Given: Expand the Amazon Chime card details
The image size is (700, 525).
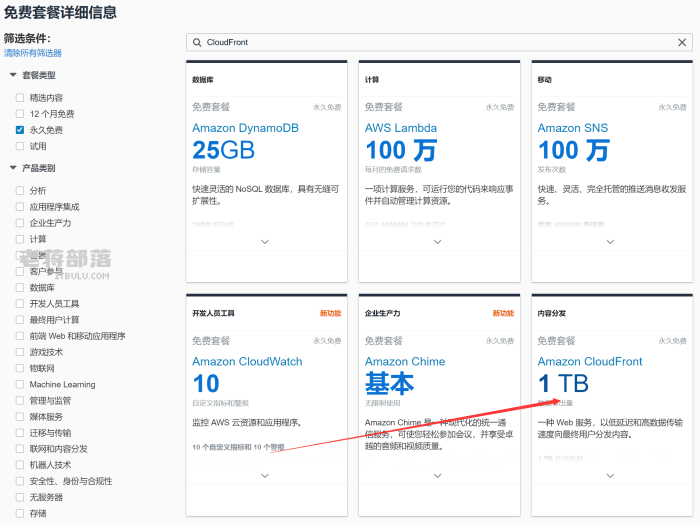Looking at the screenshot, I should (x=438, y=476).
